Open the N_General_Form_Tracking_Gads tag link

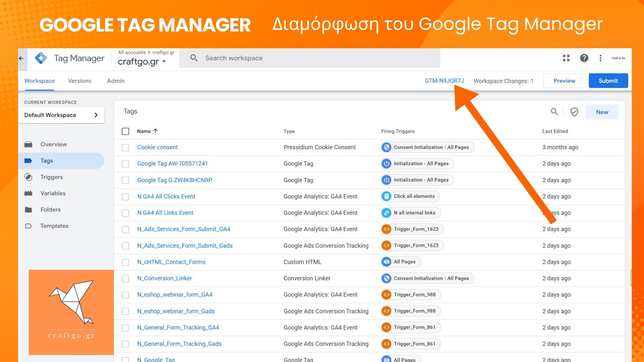click(x=179, y=344)
